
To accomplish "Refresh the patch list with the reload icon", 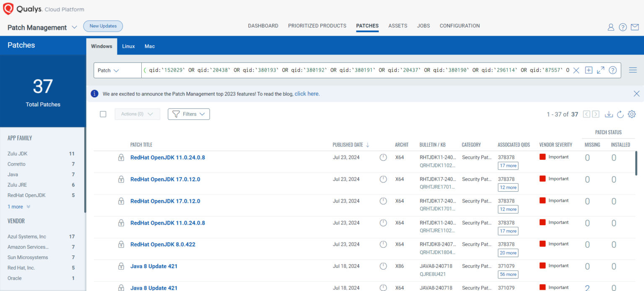I will 620,114.
